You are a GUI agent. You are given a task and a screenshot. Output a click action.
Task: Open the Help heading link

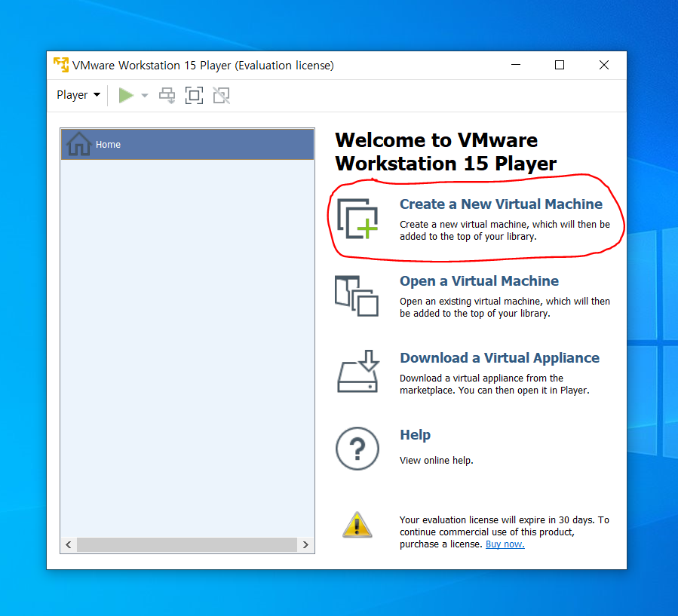click(x=415, y=435)
